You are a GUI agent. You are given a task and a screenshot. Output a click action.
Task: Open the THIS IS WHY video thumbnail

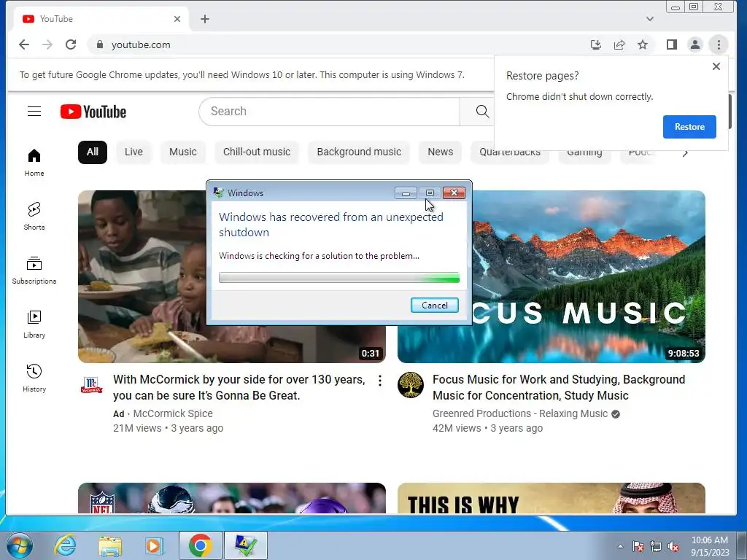click(551, 498)
